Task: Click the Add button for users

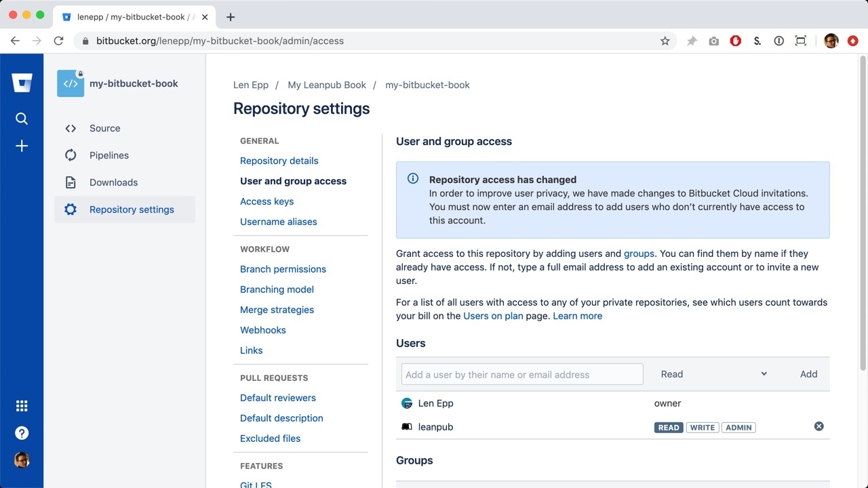Action: (808, 374)
